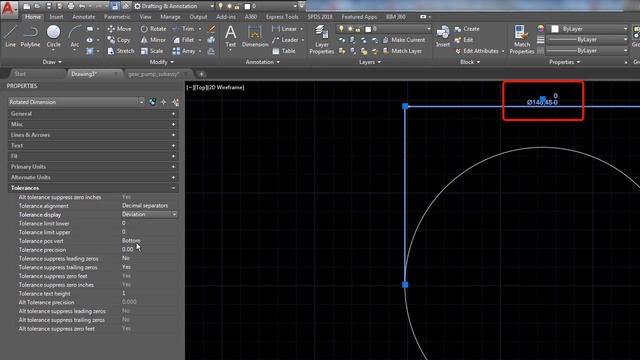Screen dimensions: 640x360
Task: Click the Edit block button
Action: coord(463,40)
